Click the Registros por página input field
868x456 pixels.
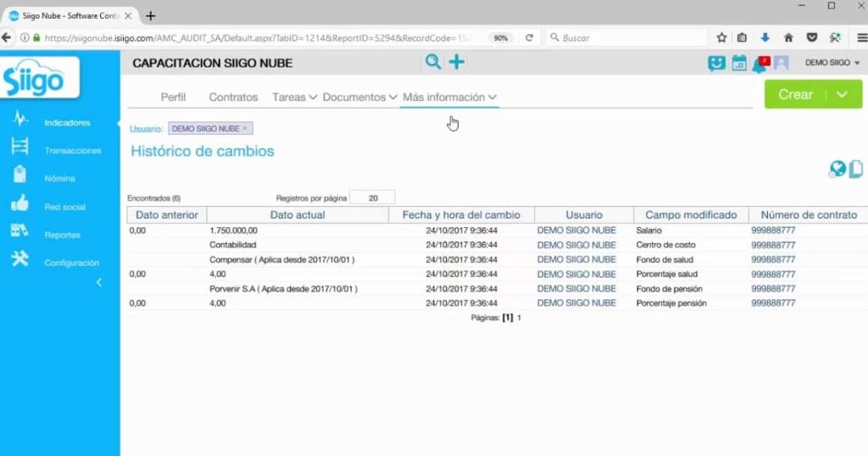point(373,197)
